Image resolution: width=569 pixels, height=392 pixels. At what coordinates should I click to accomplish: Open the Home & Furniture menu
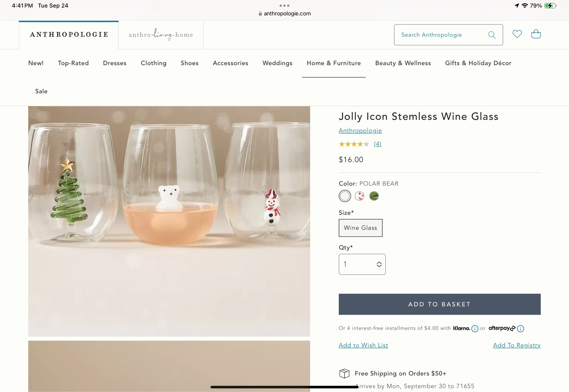point(334,63)
